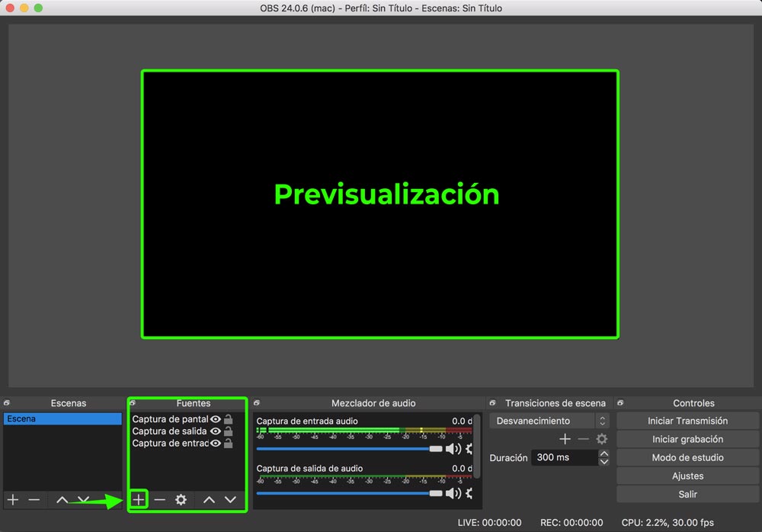Undock the Mezclador de audio panel

pos(257,403)
